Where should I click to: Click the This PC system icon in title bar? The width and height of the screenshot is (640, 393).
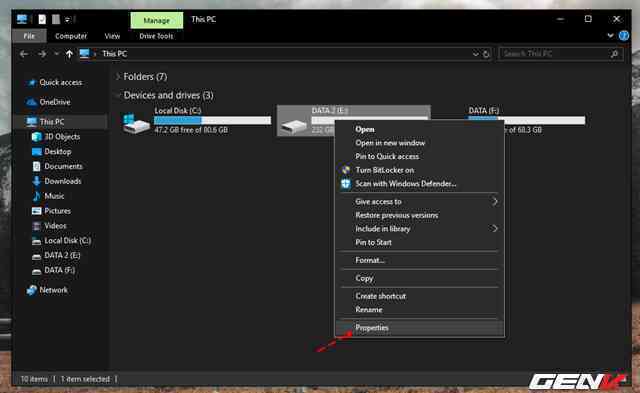coord(22,19)
